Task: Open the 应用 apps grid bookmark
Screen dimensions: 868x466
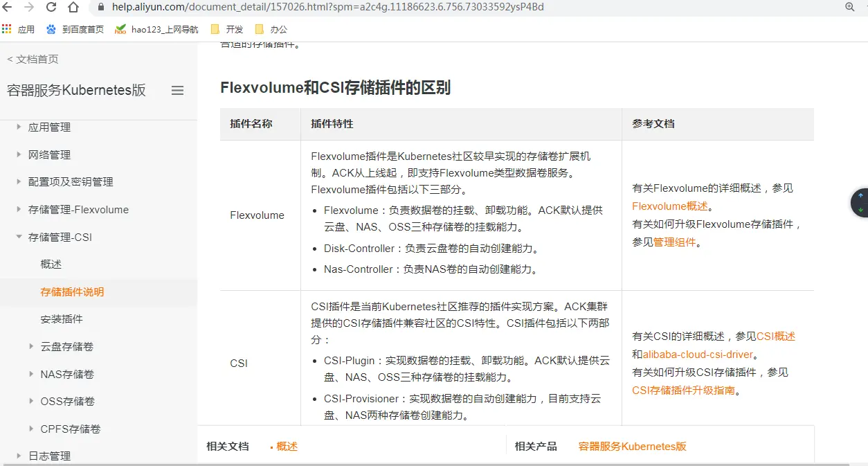Action: [x=19, y=30]
